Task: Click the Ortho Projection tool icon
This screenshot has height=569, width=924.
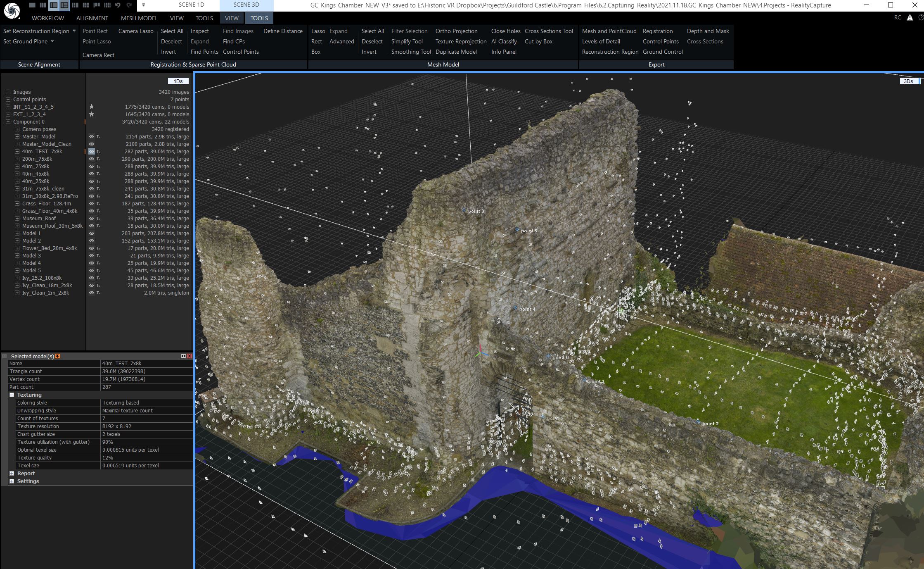Action: 456,31
